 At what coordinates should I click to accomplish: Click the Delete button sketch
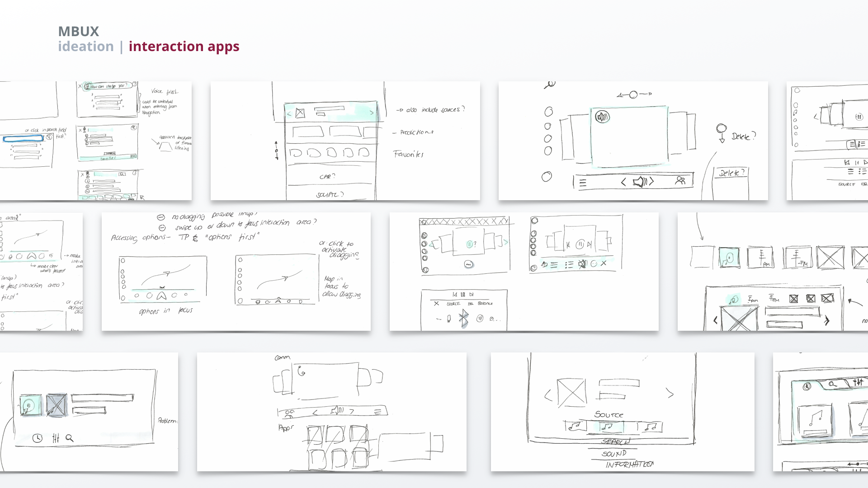click(732, 173)
